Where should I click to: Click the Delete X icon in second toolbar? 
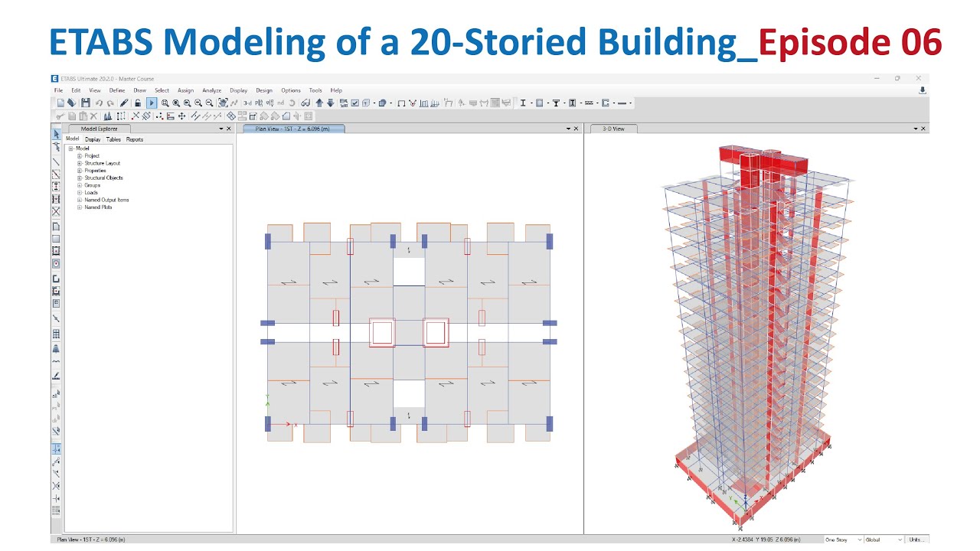point(93,116)
